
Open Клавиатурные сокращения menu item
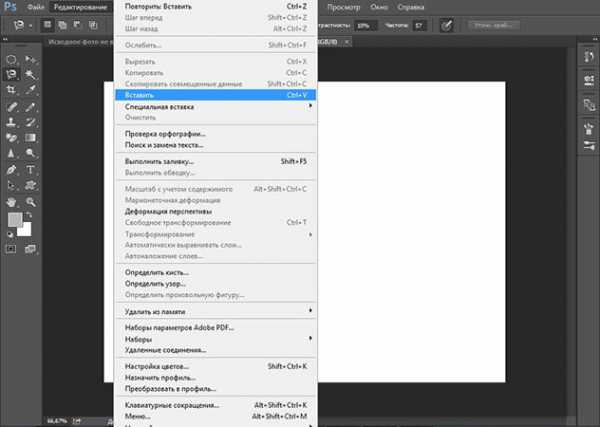click(x=216, y=405)
